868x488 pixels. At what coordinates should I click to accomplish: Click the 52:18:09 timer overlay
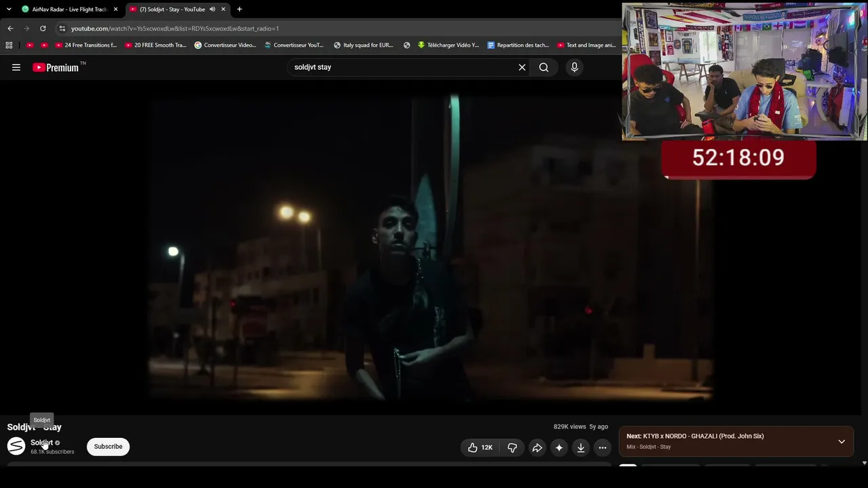click(738, 158)
